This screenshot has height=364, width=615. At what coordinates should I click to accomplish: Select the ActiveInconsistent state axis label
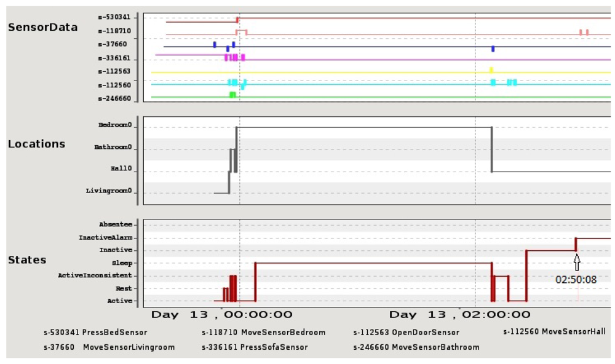(95, 275)
